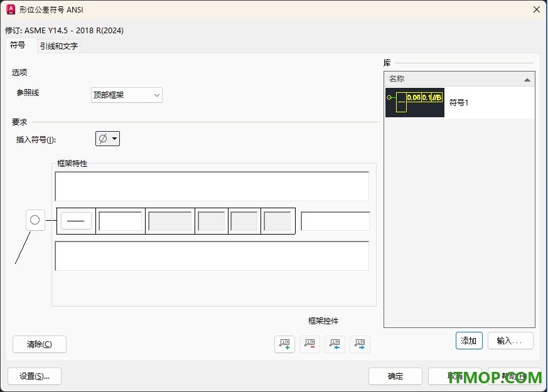Screen dimensions: 548x392
Task: Close the 形位公差符号 ANSI dialog
Action: click(x=537, y=9)
